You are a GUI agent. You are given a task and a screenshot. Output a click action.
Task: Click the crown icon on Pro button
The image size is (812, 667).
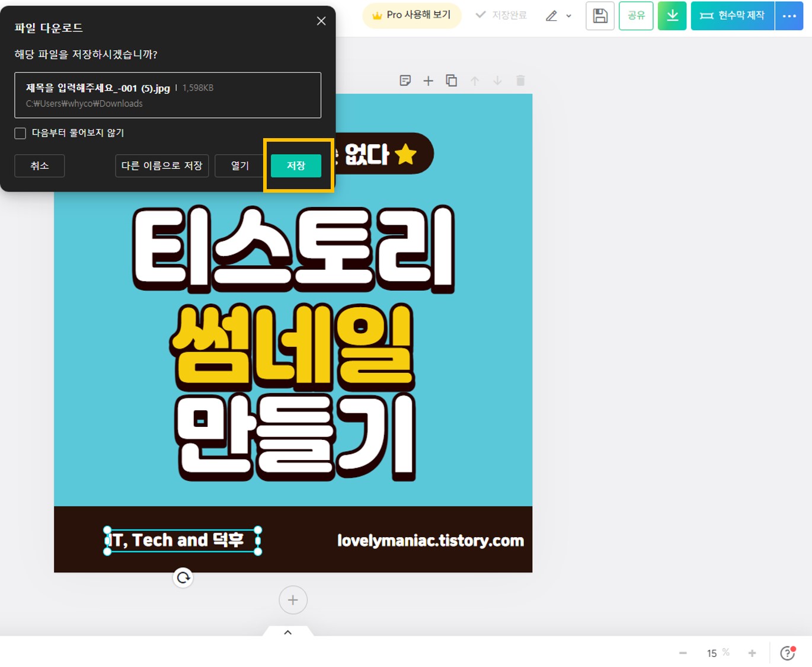[x=377, y=15]
